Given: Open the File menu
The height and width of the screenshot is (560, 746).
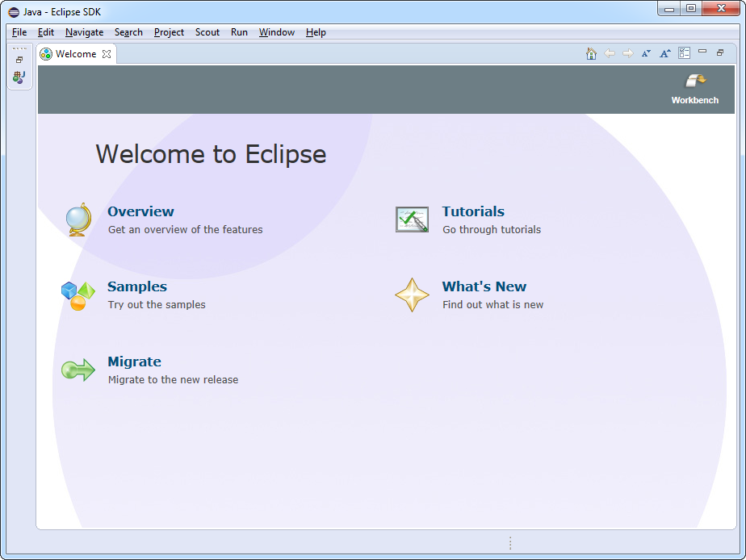Looking at the screenshot, I should pyautogui.click(x=19, y=32).
